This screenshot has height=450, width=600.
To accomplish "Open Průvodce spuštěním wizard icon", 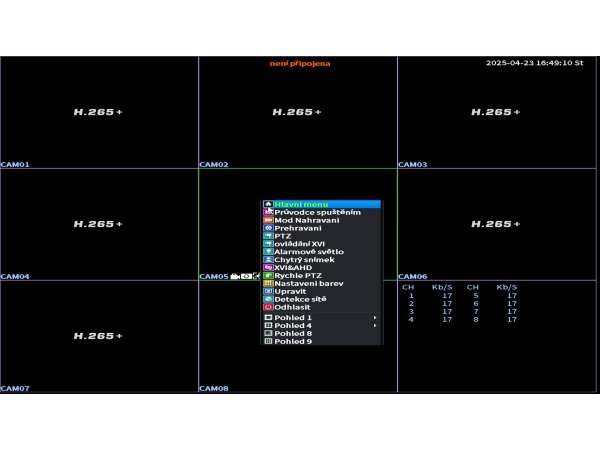I will [268, 213].
